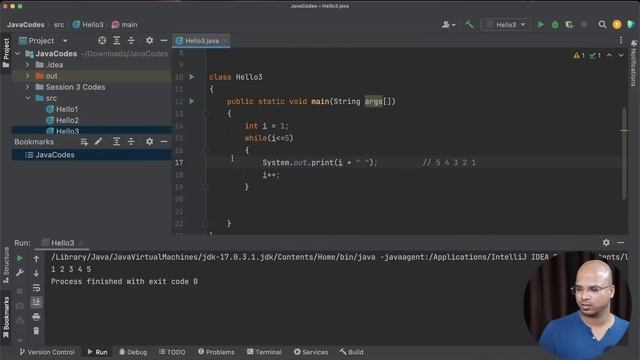Click warnings indicator in editor corner
640x360 pixels.
579,56
